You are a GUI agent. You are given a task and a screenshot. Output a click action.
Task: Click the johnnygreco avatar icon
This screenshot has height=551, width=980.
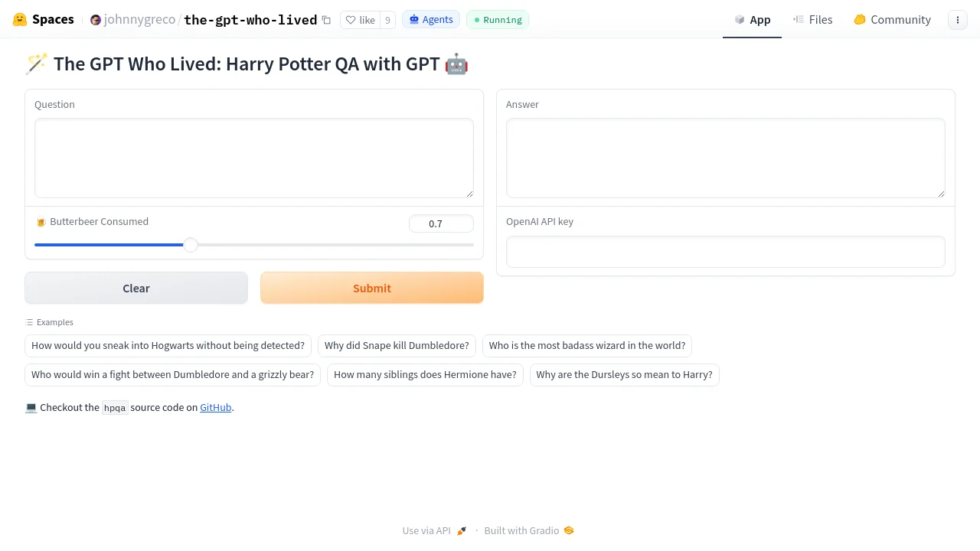(x=96, y=20)
